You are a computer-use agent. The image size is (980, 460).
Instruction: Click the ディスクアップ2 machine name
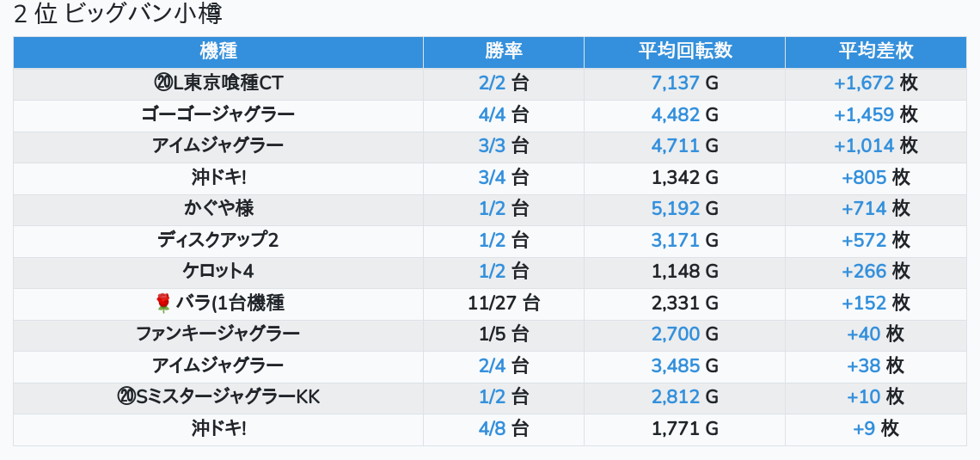pyautogui.click(x=218, y=240)
